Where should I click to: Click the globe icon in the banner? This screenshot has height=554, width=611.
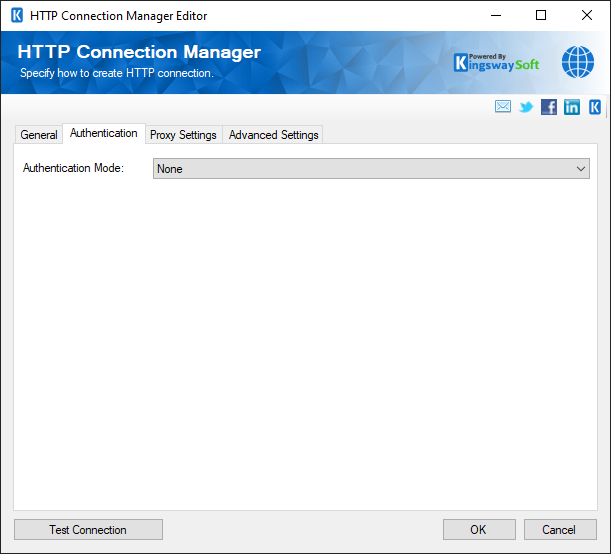[577, 62]
